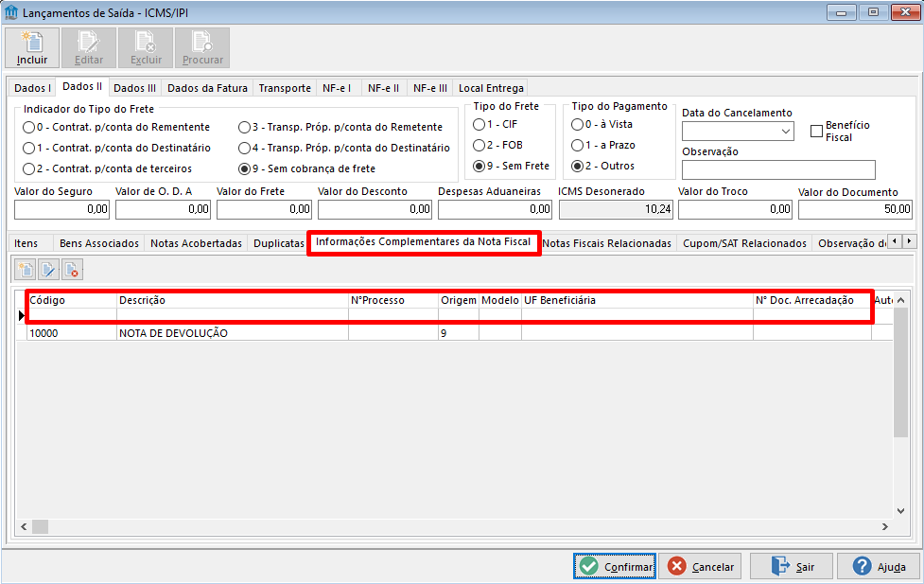Click Despesas Aduaneiras field
This screenshot has width=924, height=584.
(495, 209)
